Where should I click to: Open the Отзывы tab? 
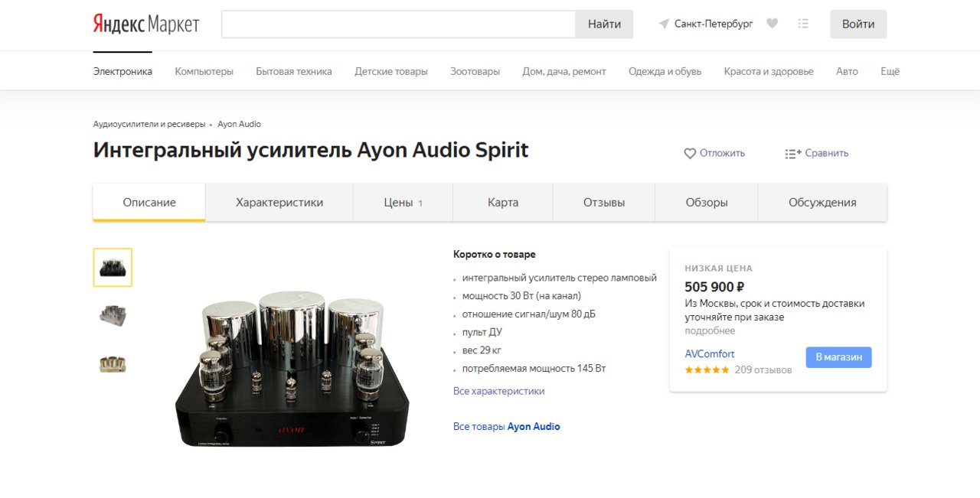[604, 203]
